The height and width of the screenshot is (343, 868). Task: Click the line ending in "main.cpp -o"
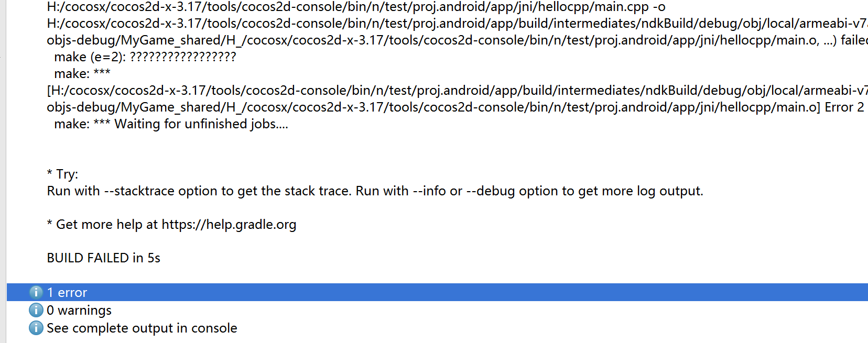pyautogui.click(x=356, y=7)
